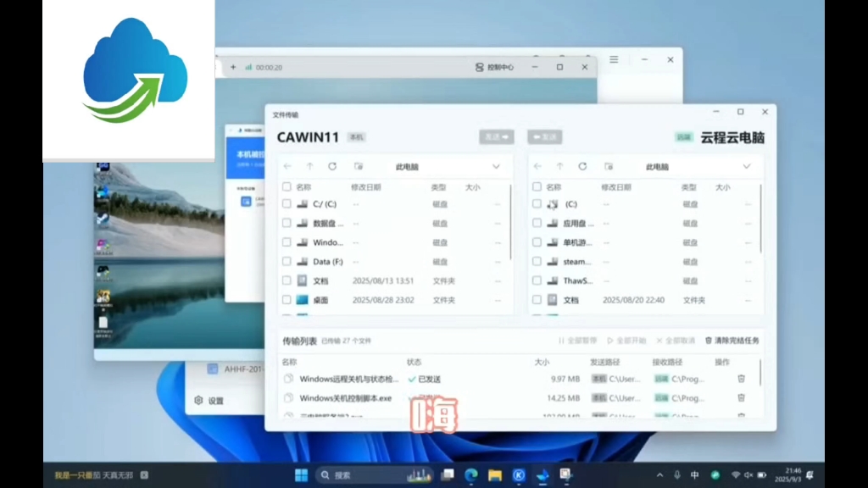Sort remote files by 类型 column
This screenshot has height=488, width=868.
coord(689,187)
